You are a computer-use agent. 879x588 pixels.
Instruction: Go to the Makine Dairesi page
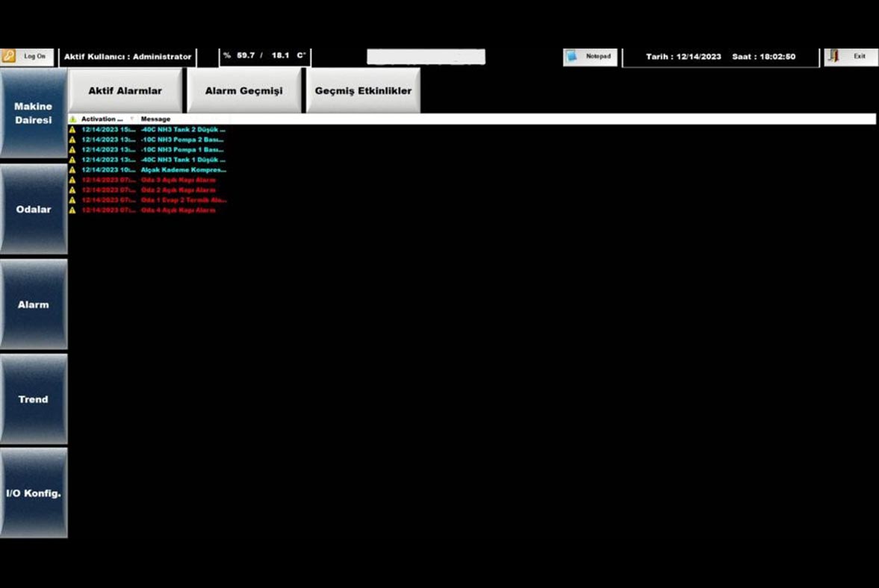pos(34,113)
